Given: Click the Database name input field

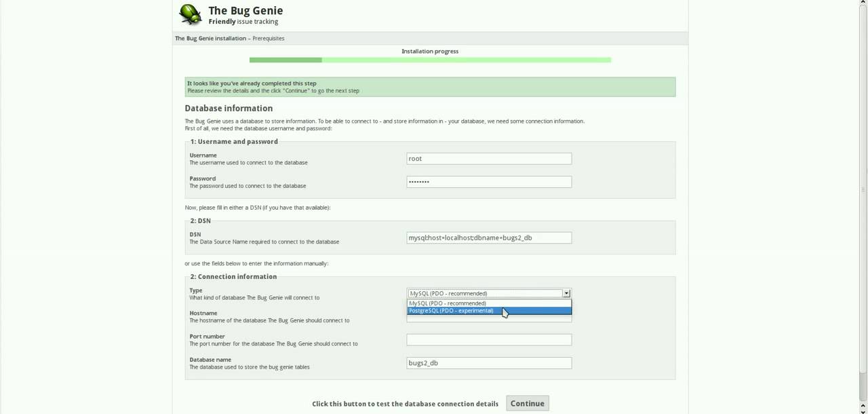Looking at the screenshot, I should pyautogui.click(x=489, y=363).
